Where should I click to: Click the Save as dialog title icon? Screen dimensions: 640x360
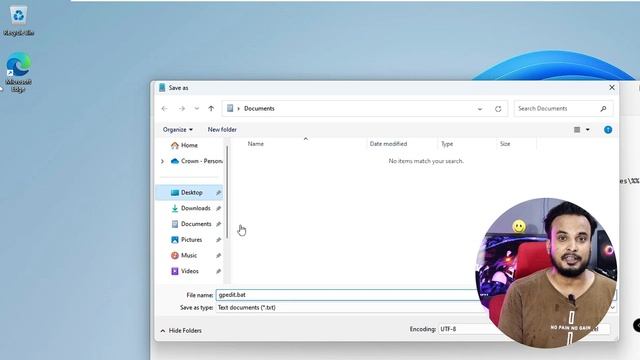click(162, 88)
